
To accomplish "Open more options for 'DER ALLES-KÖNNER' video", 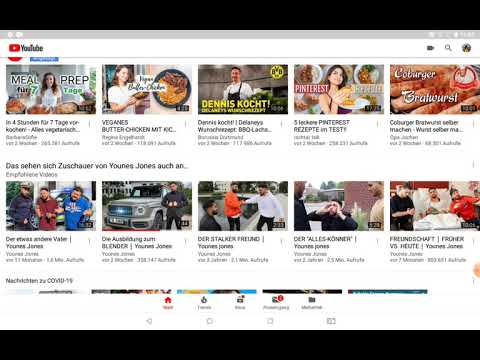I will click(x=377, y=241).
